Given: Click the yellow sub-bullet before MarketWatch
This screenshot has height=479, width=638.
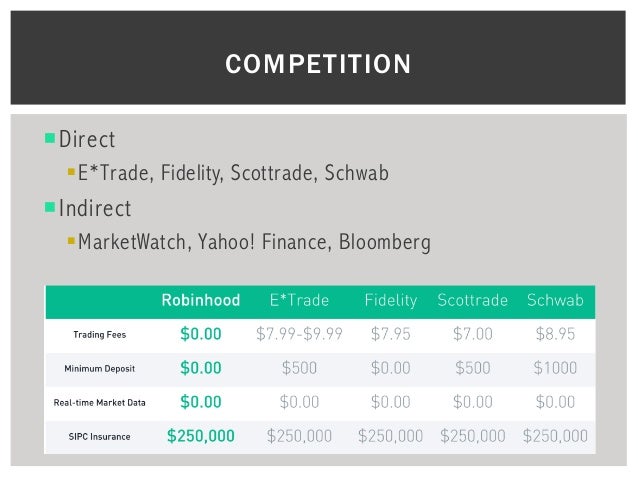Looking at the screenshot, I should pos(70,242).
